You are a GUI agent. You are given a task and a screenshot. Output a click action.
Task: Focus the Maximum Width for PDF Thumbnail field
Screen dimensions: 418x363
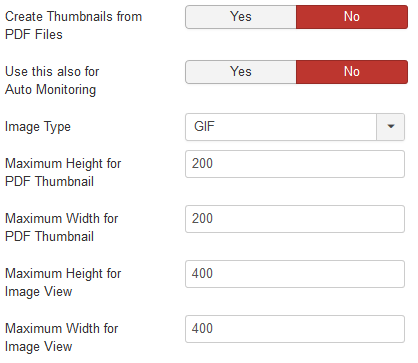tap(295, 219)
